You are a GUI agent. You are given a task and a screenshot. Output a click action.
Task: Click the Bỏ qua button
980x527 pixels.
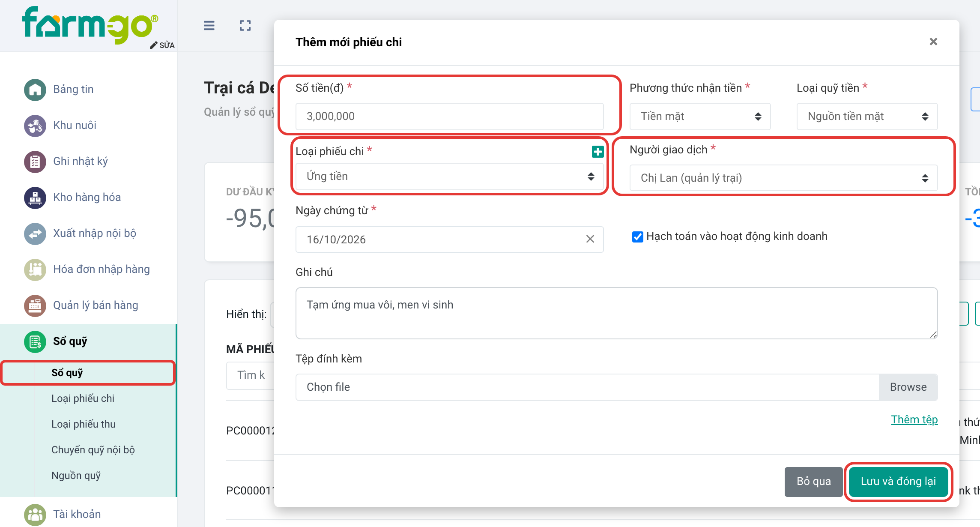click(813, 482)
